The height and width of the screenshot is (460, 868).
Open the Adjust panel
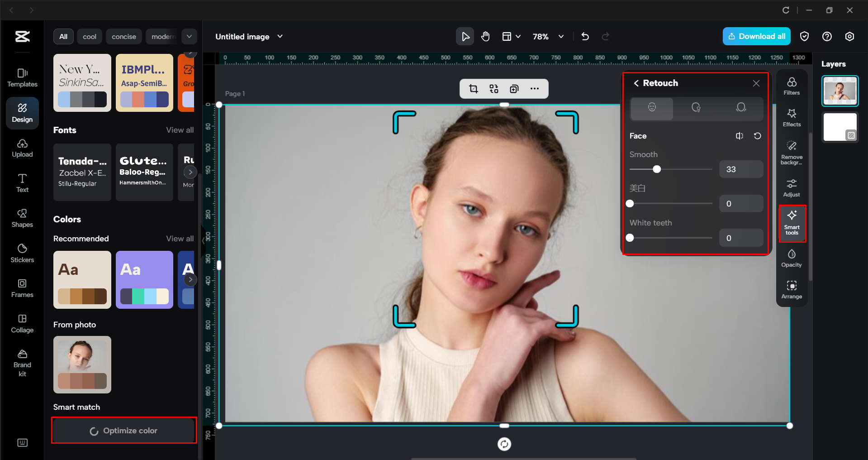[791, 187]
